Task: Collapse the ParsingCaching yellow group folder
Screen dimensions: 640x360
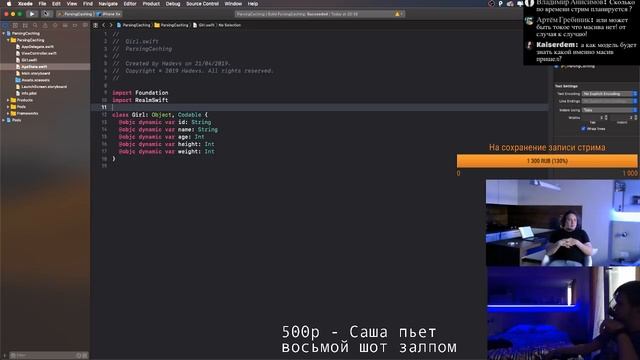Action: click(8, 40)
